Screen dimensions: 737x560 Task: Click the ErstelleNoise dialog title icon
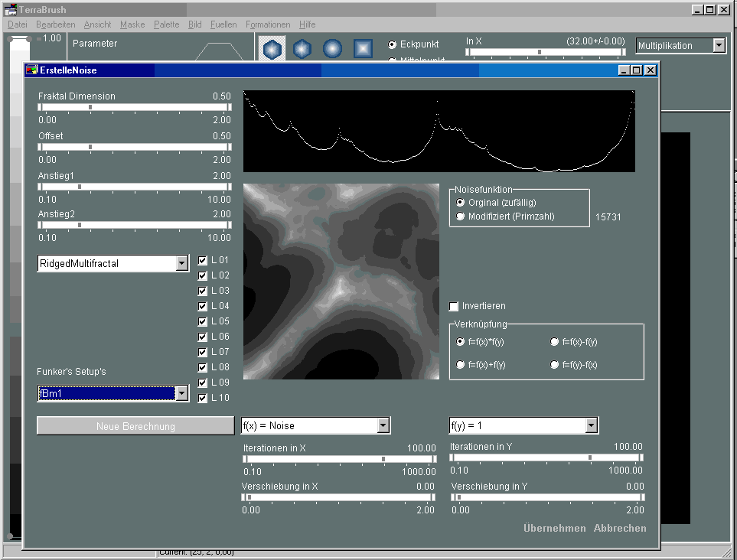click(x=31, y=70)
